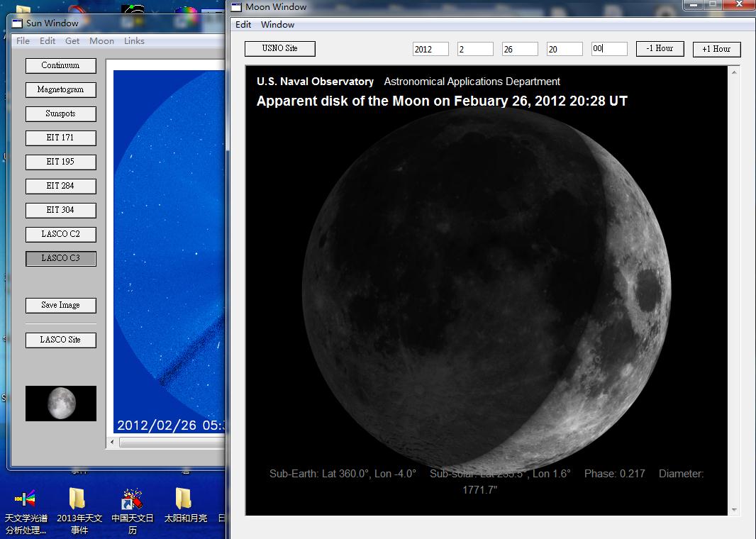Image resolution: width=756 pixels, height=539 pixels.
Task: Open the 2013年天文事件 folder on desktop
Action: 79,511
